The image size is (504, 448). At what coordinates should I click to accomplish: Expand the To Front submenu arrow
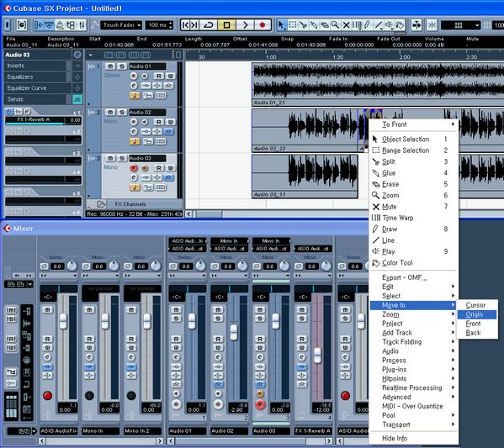pyautogui.click(x=453, y=124)
